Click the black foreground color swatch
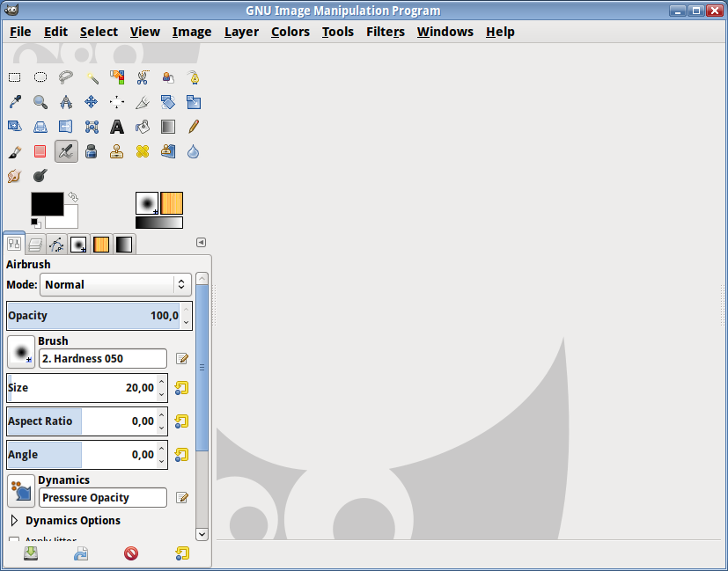The height and width of the screenshot is (571, 728). coord(46,204)
